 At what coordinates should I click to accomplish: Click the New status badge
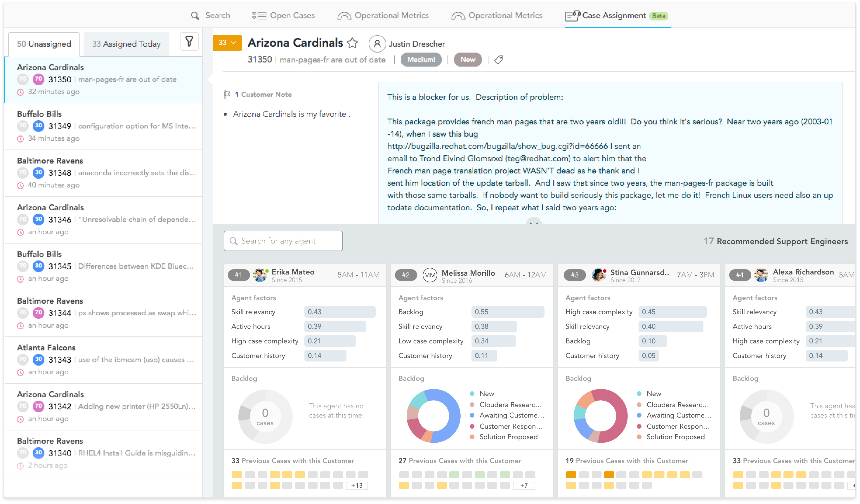pos(468,60)
